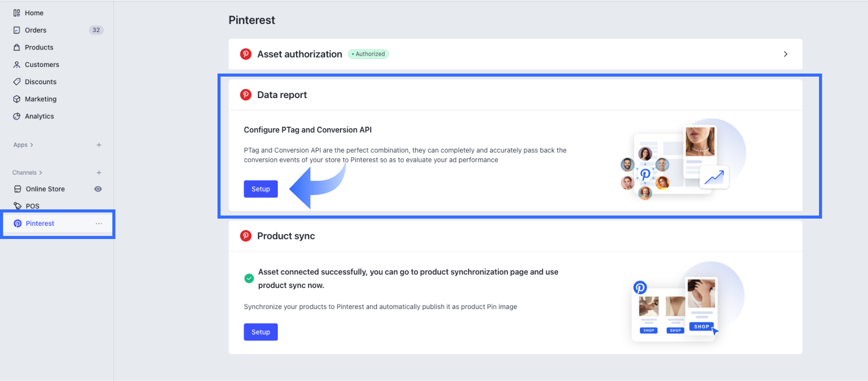Click the Authorized status badge
868x381 pixels.
click(x=368, y=54)
